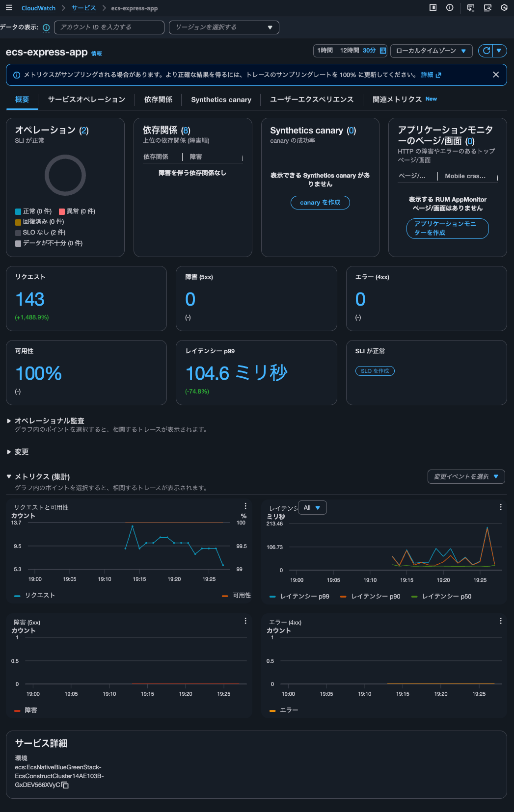Click the Mobile cras... column header

(x=465, y=176)
